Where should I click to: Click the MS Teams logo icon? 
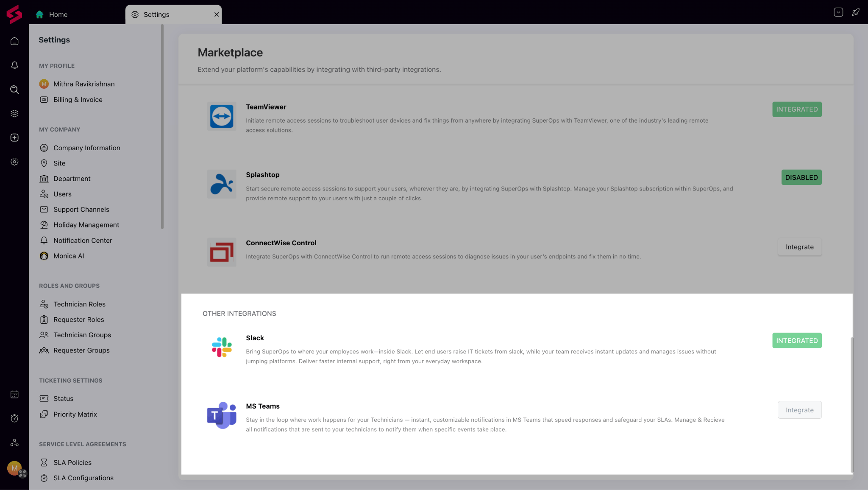(222, 415)
